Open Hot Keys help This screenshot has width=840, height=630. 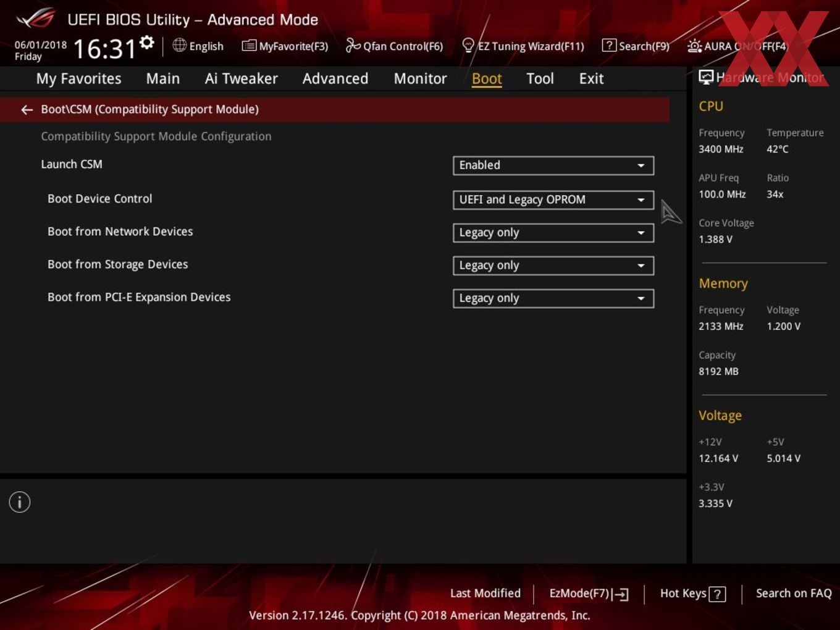pos(692,594)
